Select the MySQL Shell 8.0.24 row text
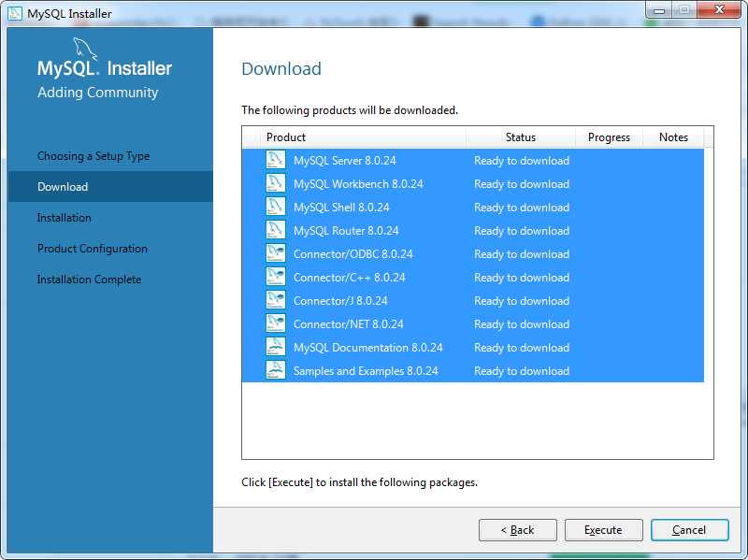 pyautogui.click(x=341, y=208)
